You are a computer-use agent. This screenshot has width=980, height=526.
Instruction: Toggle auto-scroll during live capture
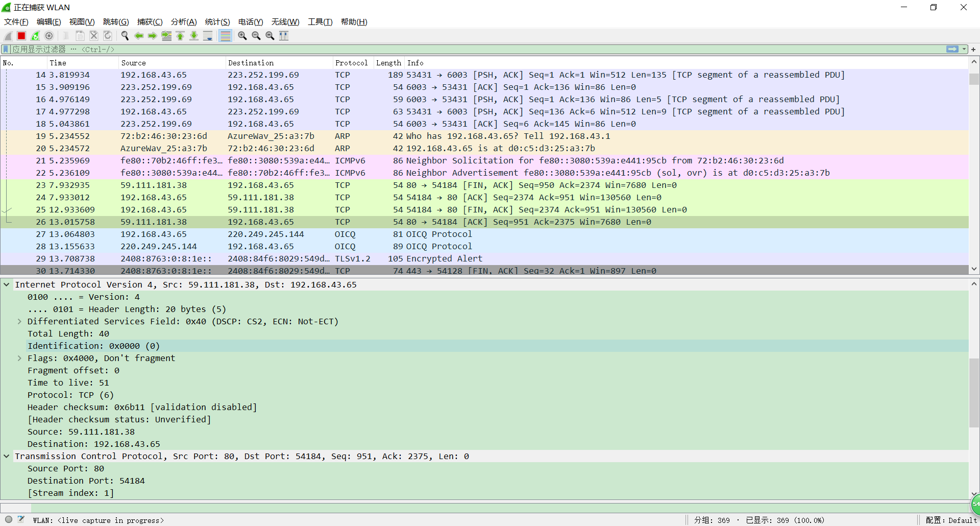pyautogui.click(x=208, y=36)
